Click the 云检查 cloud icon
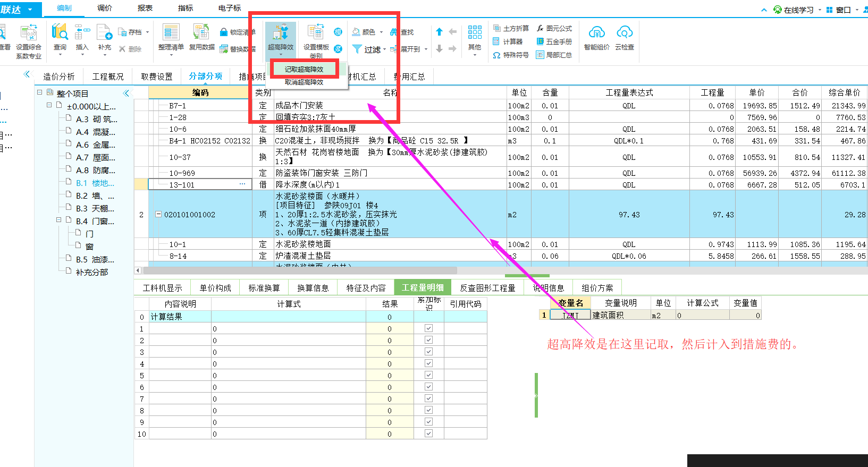This screenshot has height=467, width=868. (x=625, y=32)
